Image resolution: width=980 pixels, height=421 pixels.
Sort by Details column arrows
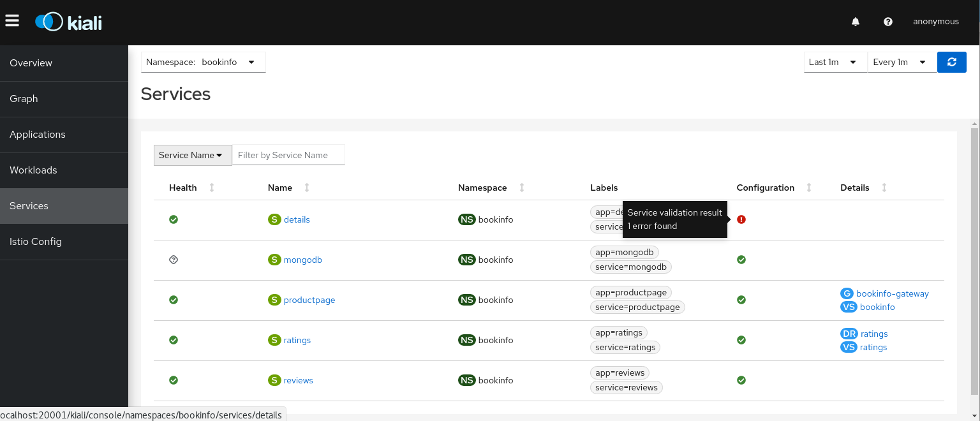click(884, 188)
